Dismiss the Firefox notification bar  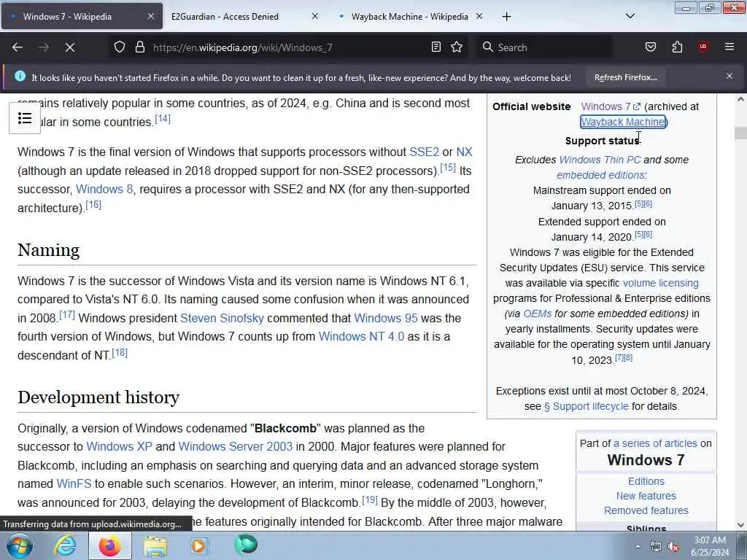point(729,76)
